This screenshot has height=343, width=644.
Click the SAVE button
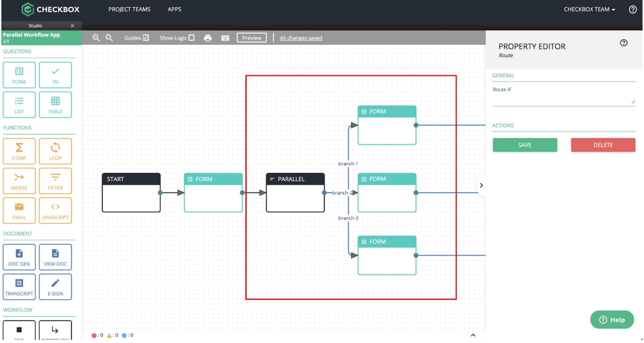coord(525,145)
